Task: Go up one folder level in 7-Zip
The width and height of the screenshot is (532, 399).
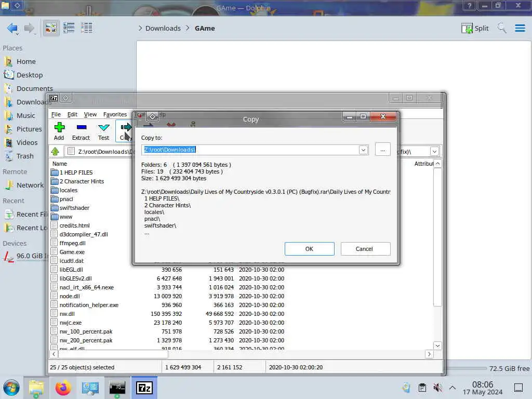Action: pos(55,151)
